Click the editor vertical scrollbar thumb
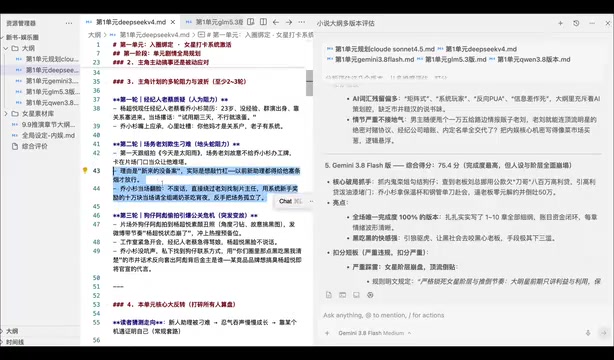 pos(309,83)
